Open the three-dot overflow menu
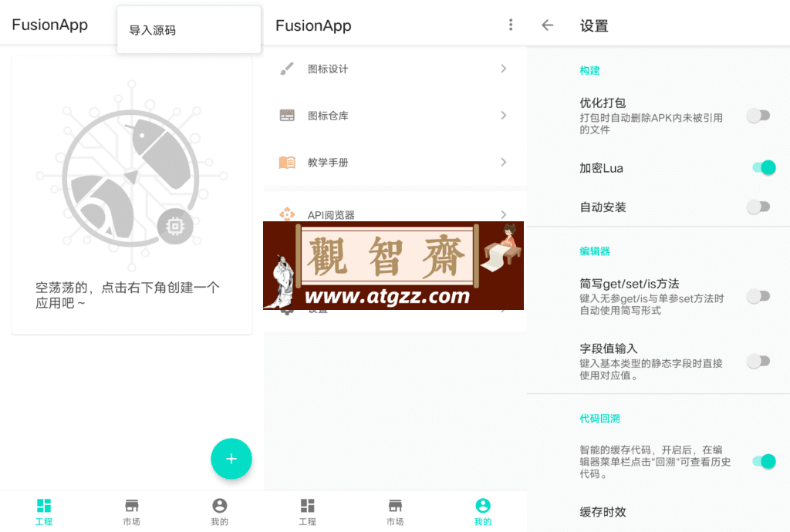790x532 pixels. (511, 25)
